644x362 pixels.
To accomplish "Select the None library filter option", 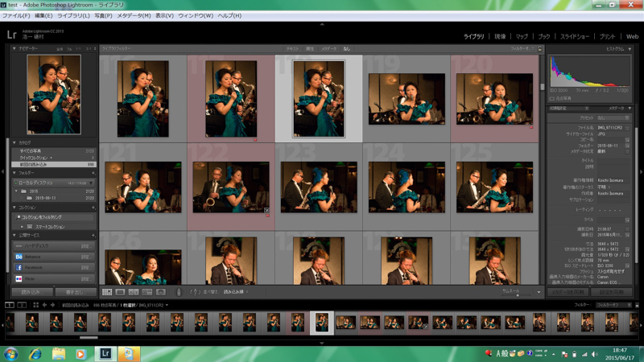I will click(347, 49).
